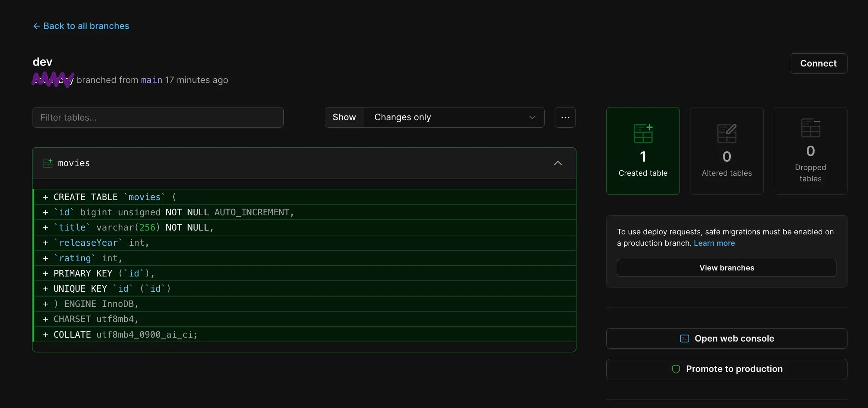Screen dimensions: 868x408
Task: Open the main branch link
Action: (x=151, y=80)
